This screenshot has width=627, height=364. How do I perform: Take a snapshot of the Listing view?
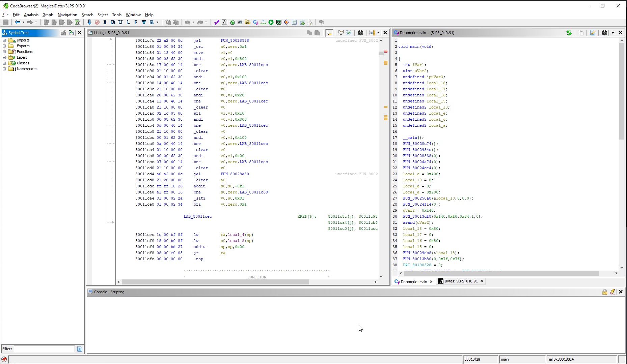pyautogui.click(x=360, y=33)
